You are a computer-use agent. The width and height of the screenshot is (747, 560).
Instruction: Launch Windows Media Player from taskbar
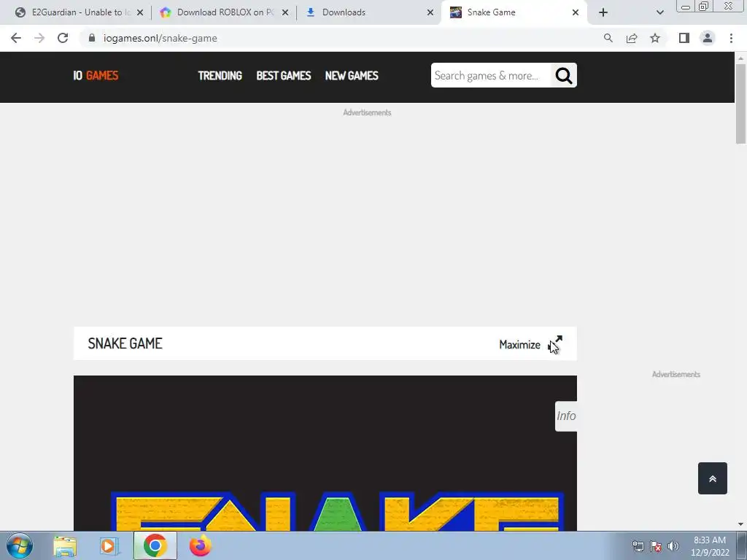click(x=109, y=545)
